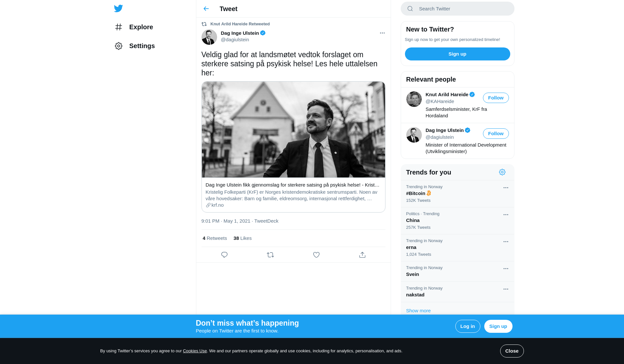Click the verified badge next to Knut Arild Hareide
Viewport: 624px width, 364px height.
(x=472, y=95)
